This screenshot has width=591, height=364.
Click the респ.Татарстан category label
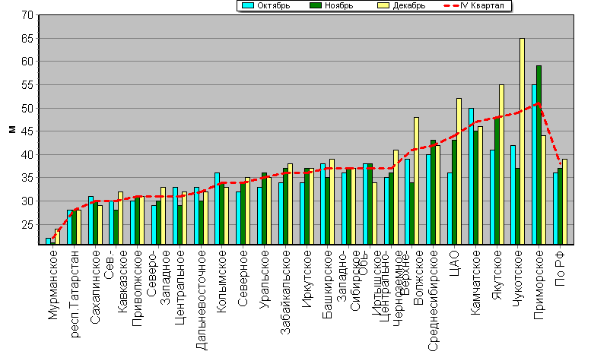click(x=75, y=294)
